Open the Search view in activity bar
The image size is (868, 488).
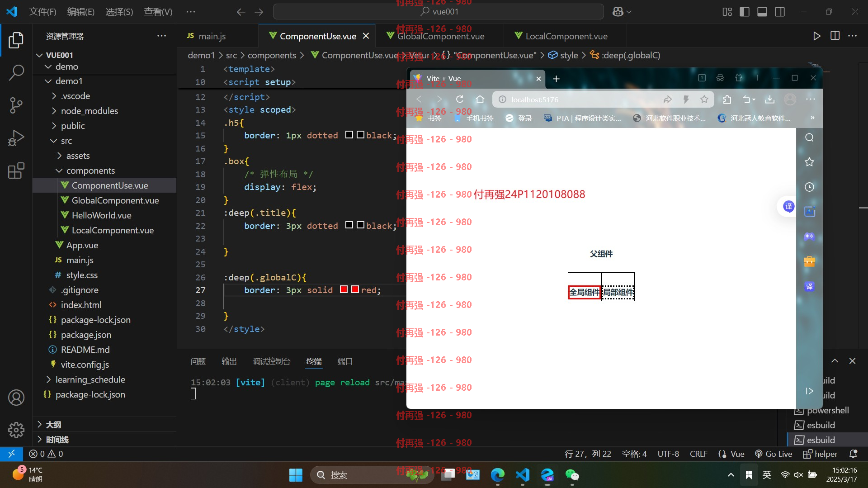tap(16, 72)
